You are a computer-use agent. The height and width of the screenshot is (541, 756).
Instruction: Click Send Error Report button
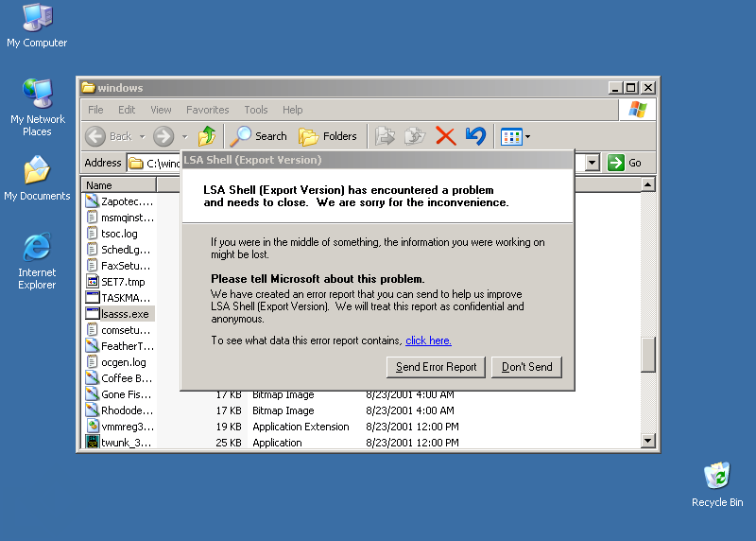tap(436, 367)
